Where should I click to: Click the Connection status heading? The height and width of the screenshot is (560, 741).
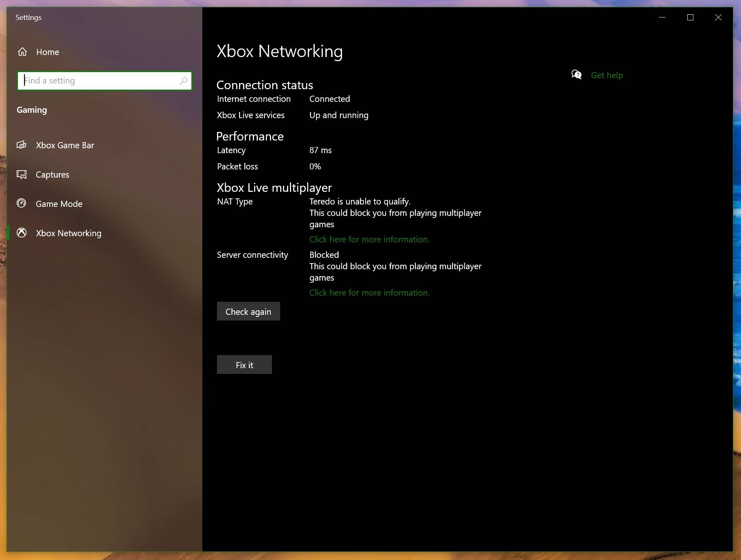265,85
